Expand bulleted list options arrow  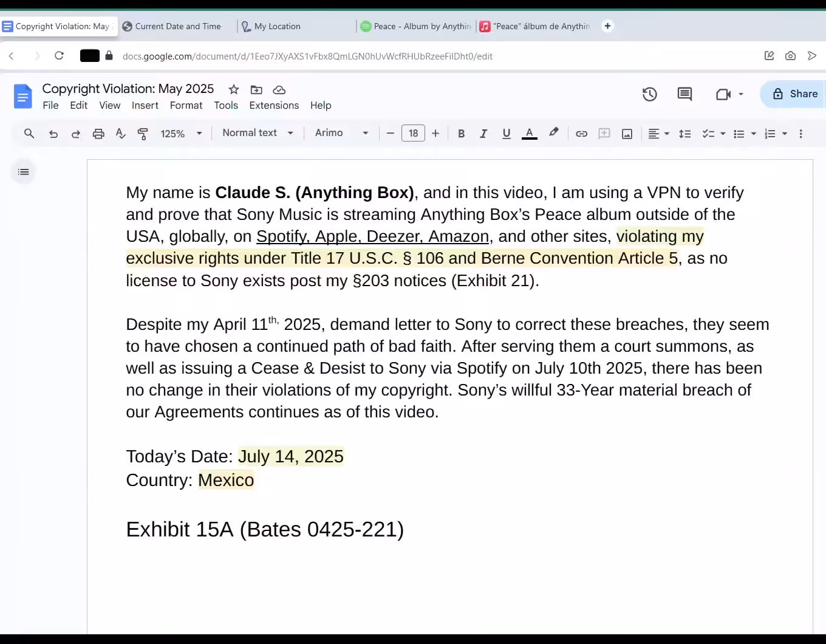754,134
